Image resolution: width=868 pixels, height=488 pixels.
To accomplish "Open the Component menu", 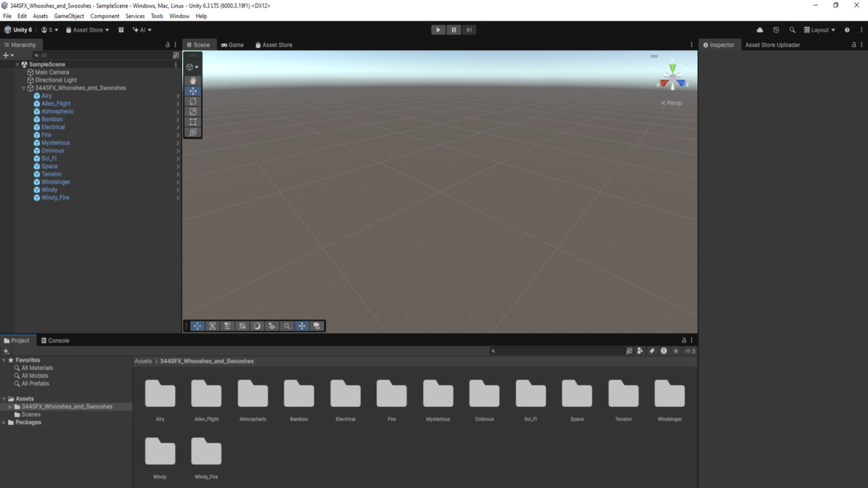I will pos(105,16).
